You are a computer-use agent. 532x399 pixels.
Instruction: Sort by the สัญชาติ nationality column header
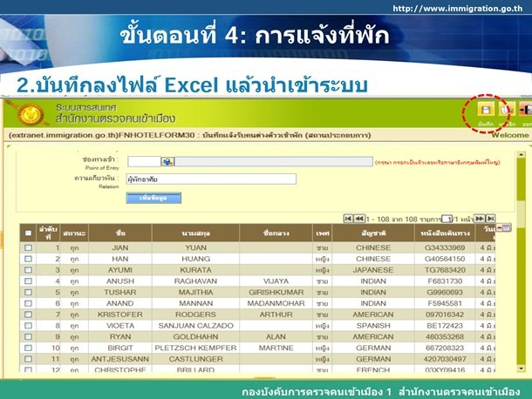[x=373, y=233]
